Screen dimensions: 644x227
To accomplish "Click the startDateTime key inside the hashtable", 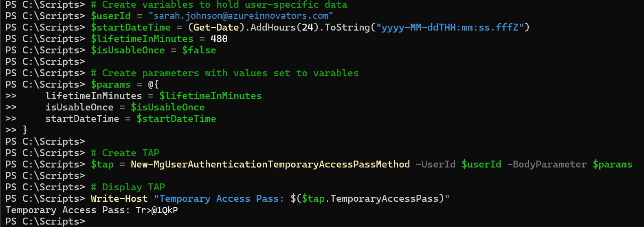I will point(82,119).
